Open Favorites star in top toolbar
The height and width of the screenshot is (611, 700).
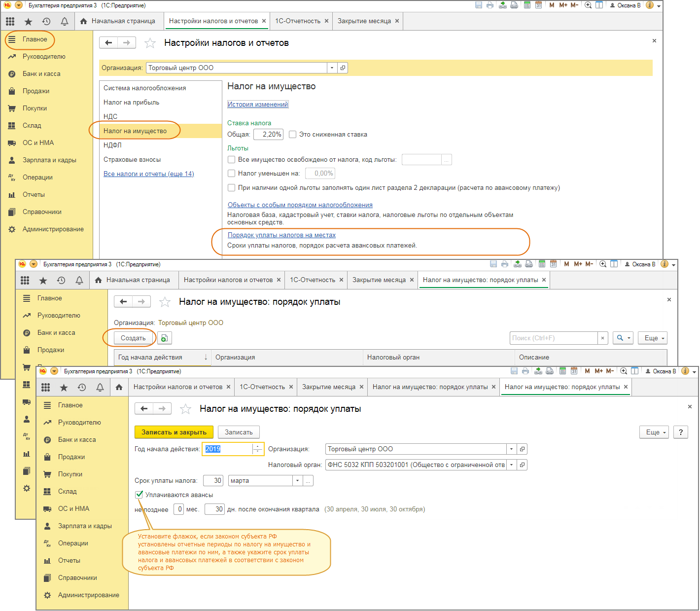64,387
